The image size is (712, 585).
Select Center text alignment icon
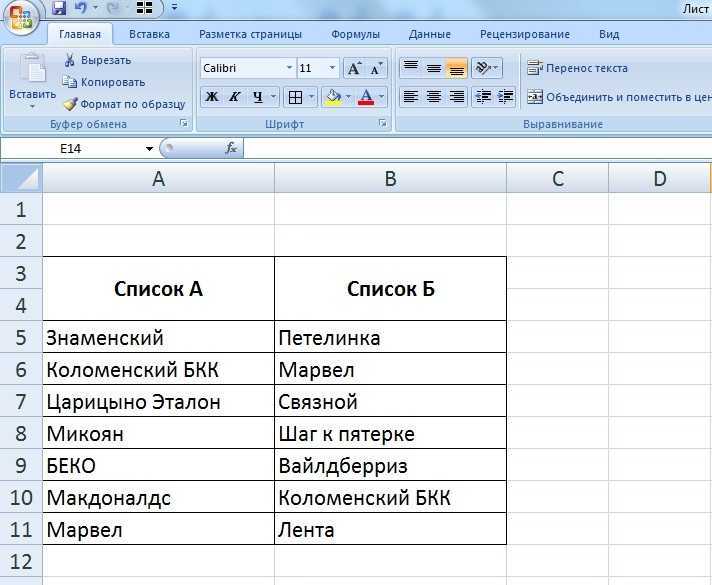tap(434, 97)
